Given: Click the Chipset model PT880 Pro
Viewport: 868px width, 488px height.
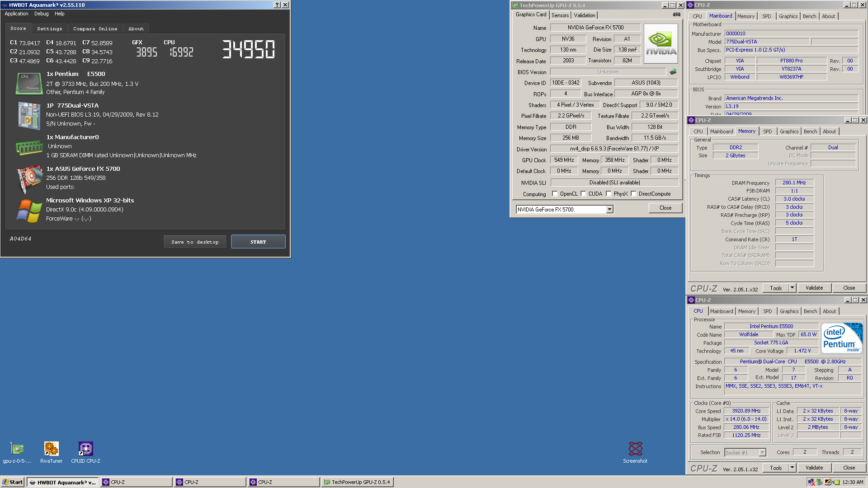Looking at the screenshot, I should pos(791,61).
